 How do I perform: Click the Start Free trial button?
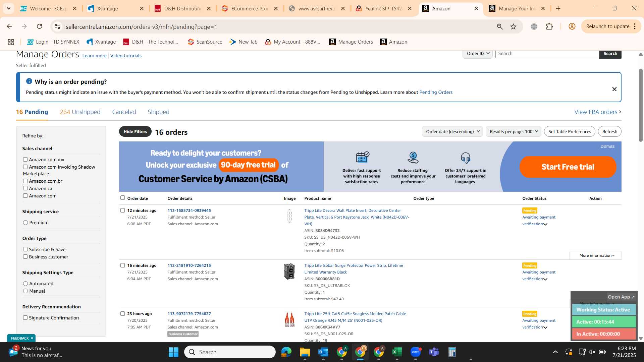pos(568,167)
